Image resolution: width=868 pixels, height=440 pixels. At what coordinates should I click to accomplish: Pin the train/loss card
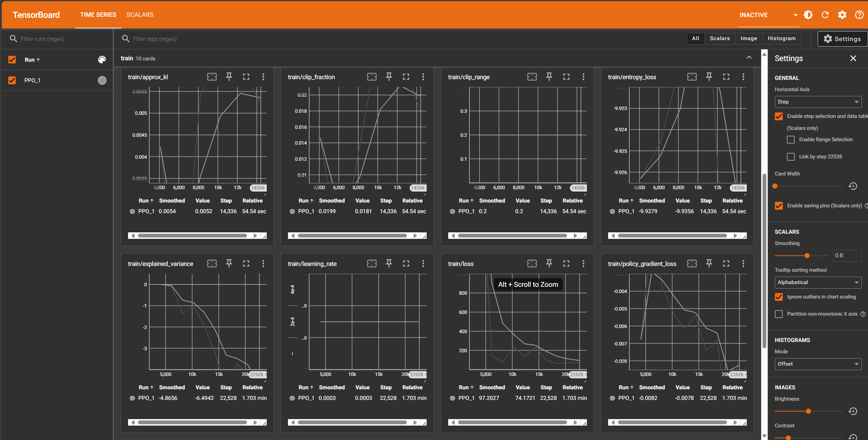pos(549,264)
